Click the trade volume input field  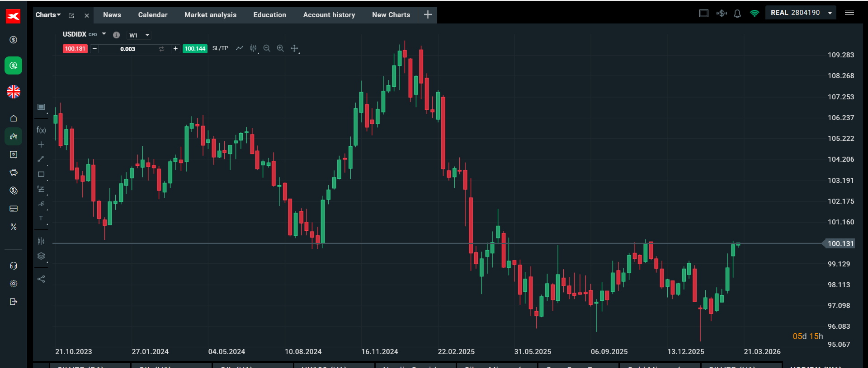tap(127, 49)
